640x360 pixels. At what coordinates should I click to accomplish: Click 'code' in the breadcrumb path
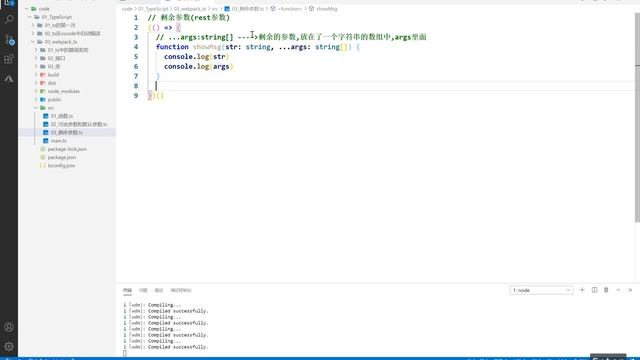click(x=127, y=9)
